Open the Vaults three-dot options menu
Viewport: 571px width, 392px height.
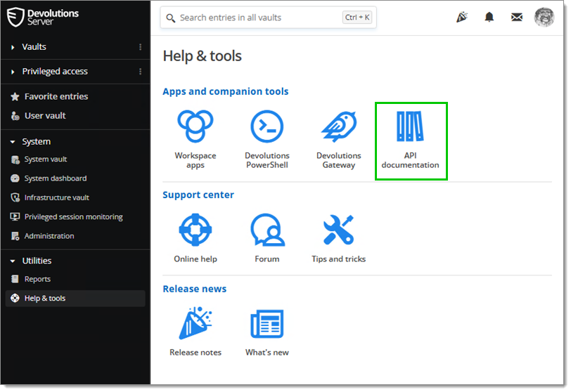coord(140,47)
